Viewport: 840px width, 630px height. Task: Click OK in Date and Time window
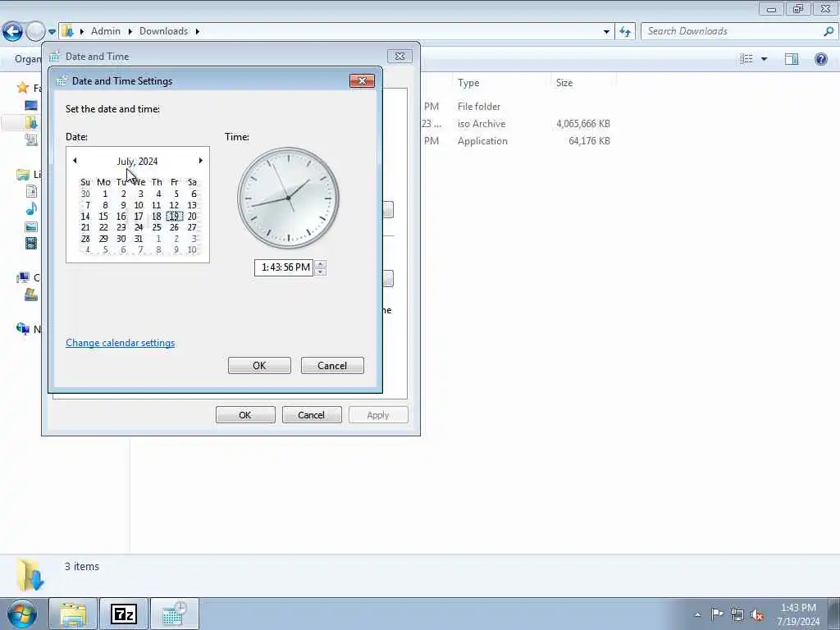(x=245, y=414)
